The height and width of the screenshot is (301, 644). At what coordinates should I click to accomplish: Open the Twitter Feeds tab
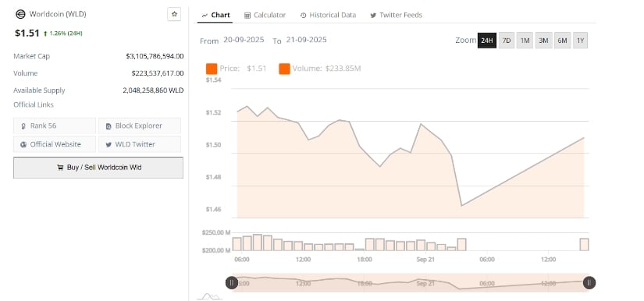396,15
